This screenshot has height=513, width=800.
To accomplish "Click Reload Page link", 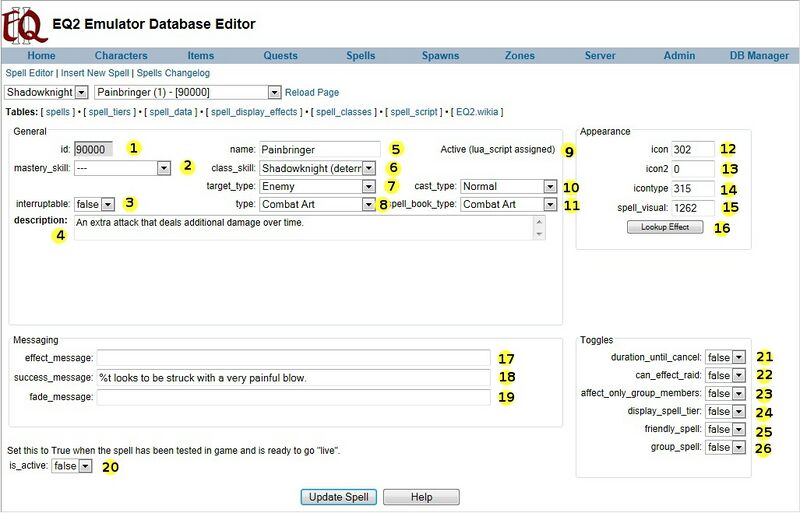I will tap(312, 92).
